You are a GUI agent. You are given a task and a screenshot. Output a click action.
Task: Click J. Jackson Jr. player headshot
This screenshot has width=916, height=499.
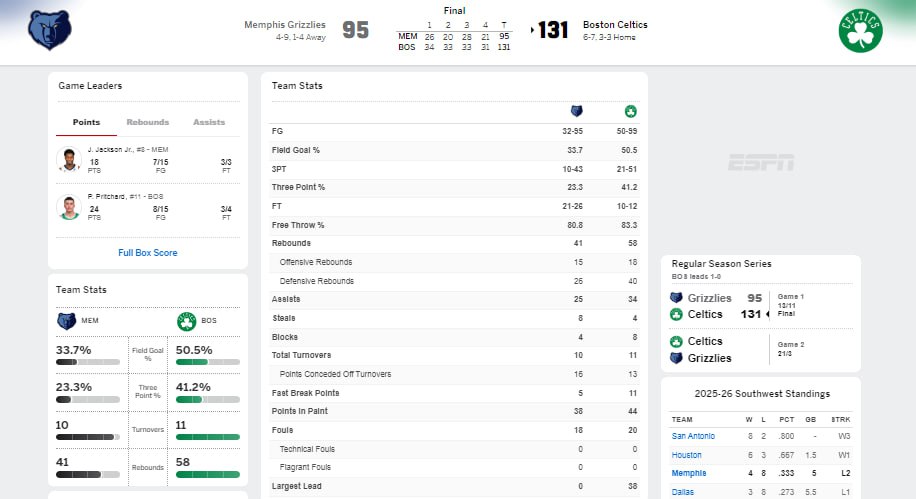click(x=68, y=160)
